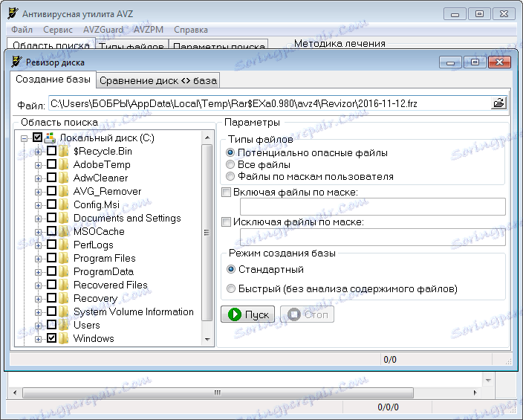Click the ProgramData folder icon
The height and width of the screenshot is (420, 523).
63,271
